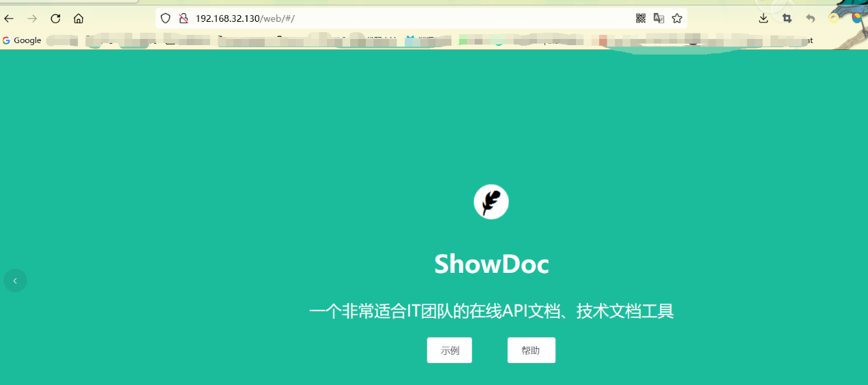Viewport: 868px width, 385px height.
Task: Click the left chevron circle arrow
Action: 15,280
